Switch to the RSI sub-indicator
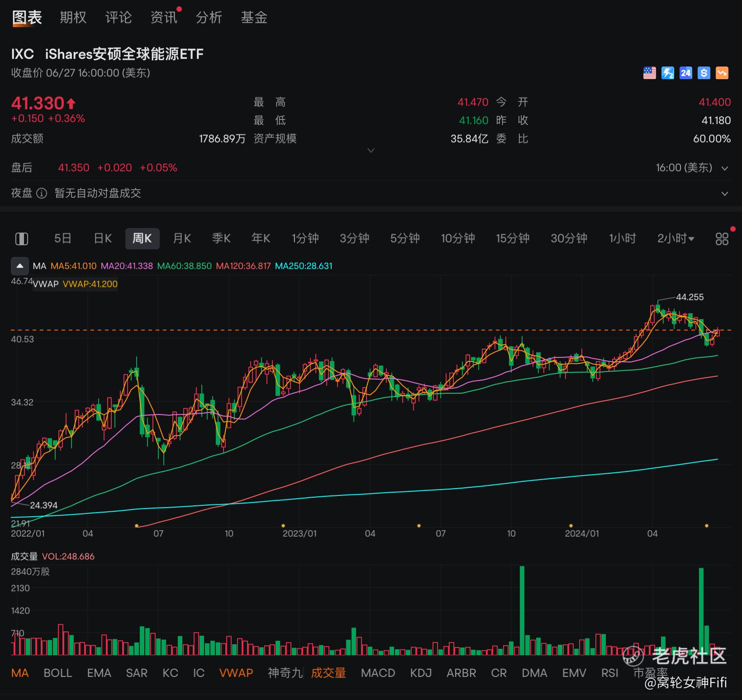Viewport: 742px width, 700px height. (609, 673)
